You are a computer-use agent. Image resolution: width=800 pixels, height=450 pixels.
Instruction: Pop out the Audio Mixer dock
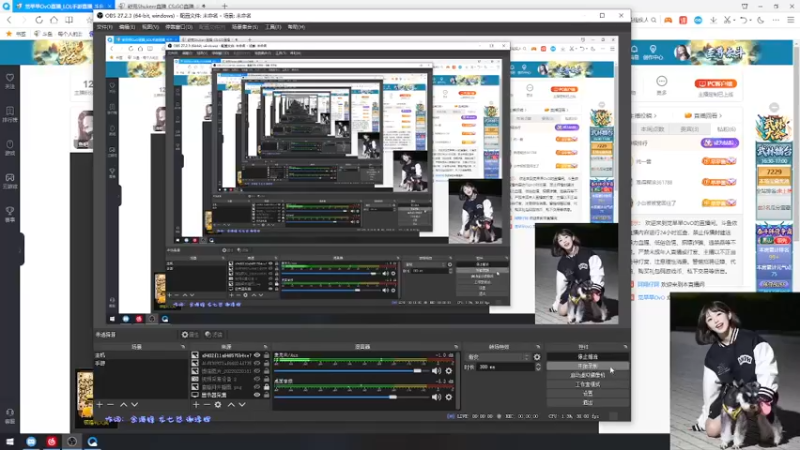[x=456, y=347]
